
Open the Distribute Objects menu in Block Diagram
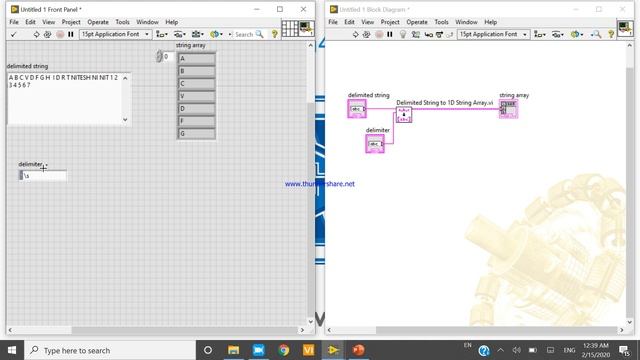point(558,34)
